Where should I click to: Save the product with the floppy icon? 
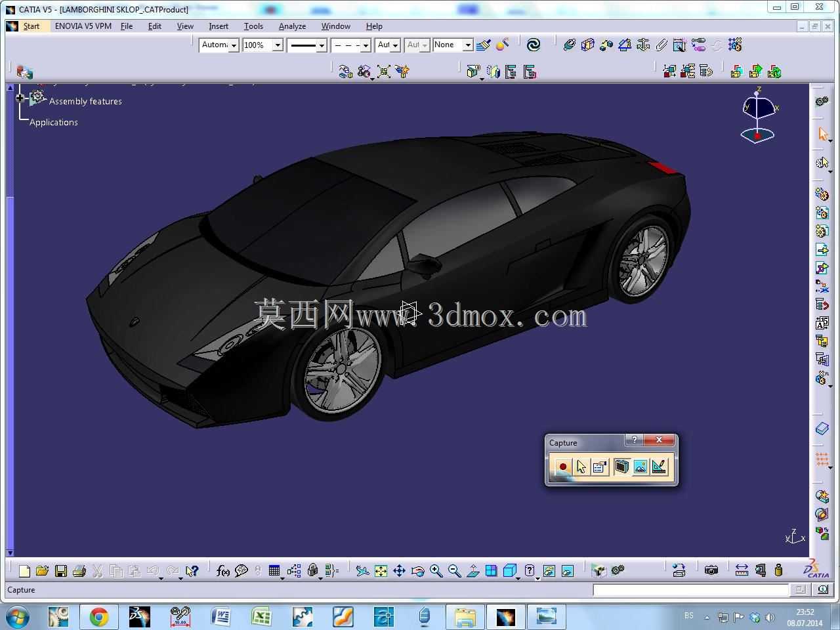[x=60, y=571]
